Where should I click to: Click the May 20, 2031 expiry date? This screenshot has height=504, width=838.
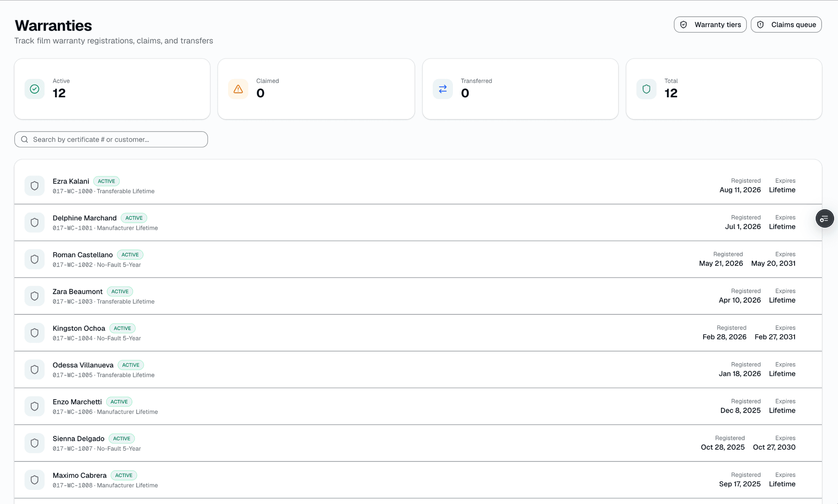[x=773, y=263]
